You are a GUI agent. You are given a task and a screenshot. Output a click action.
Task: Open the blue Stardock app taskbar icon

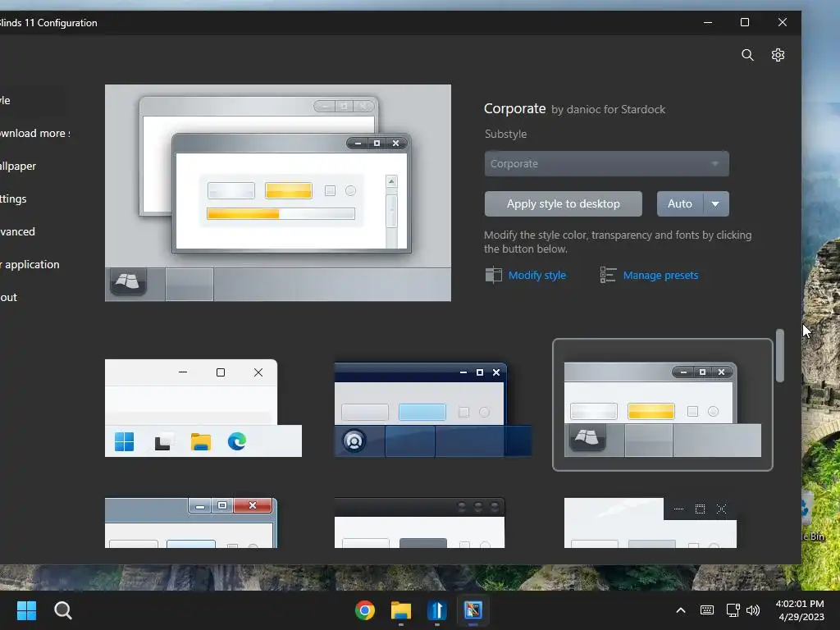coord(437,610)
